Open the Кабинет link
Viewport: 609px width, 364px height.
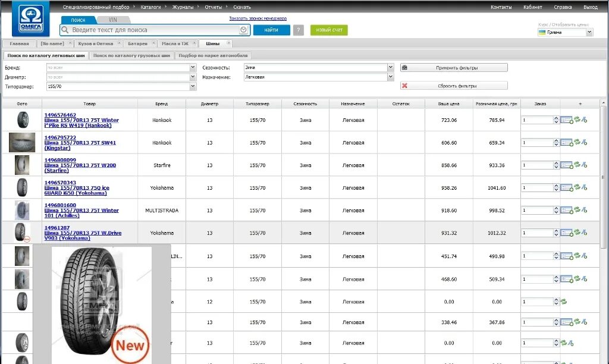(532, 7)
